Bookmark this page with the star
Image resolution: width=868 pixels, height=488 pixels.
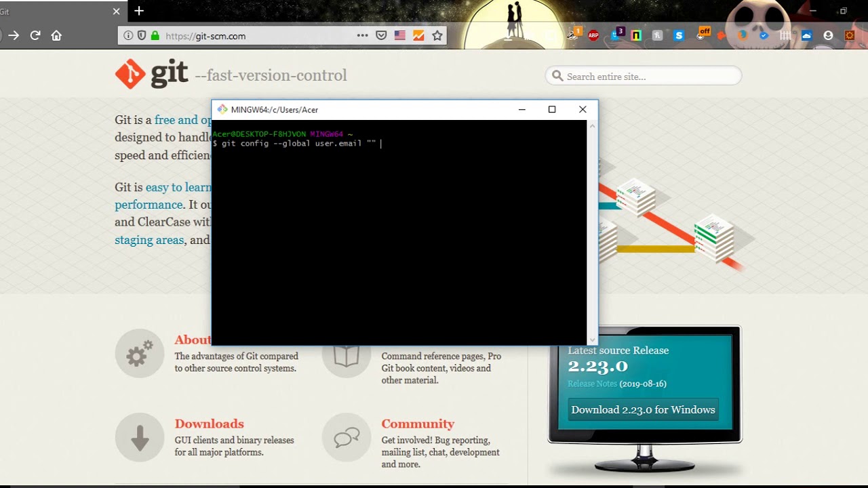click(x=437, y=36)
